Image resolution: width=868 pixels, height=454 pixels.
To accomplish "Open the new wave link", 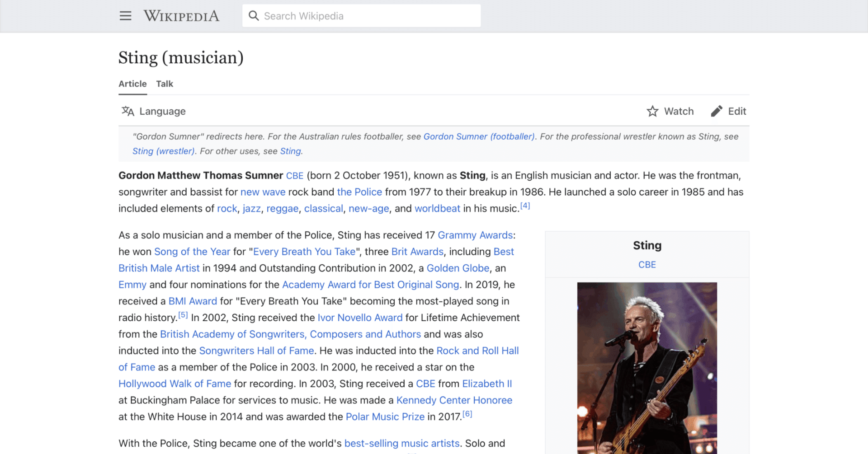I will coord(263,192).
